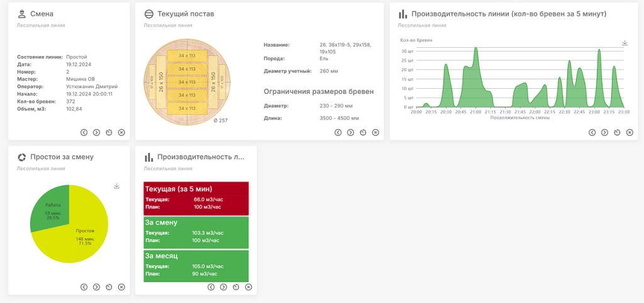
Task: Go to previous shift in Смена widget
Action: 84,132
